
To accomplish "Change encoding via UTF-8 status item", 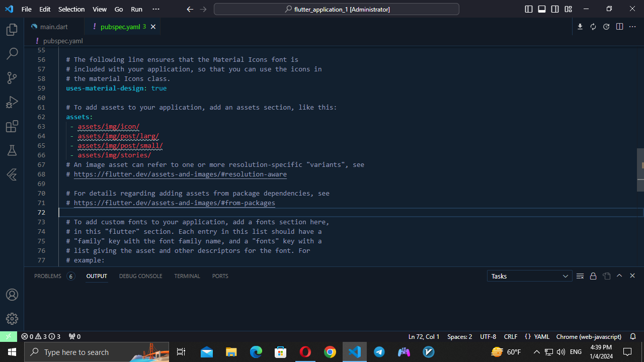I will [488, 336].
